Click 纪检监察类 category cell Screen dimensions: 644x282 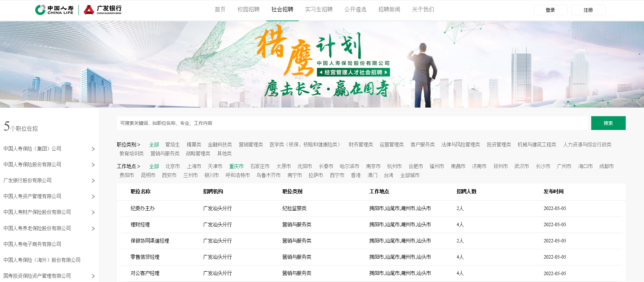tap(294, 208)
